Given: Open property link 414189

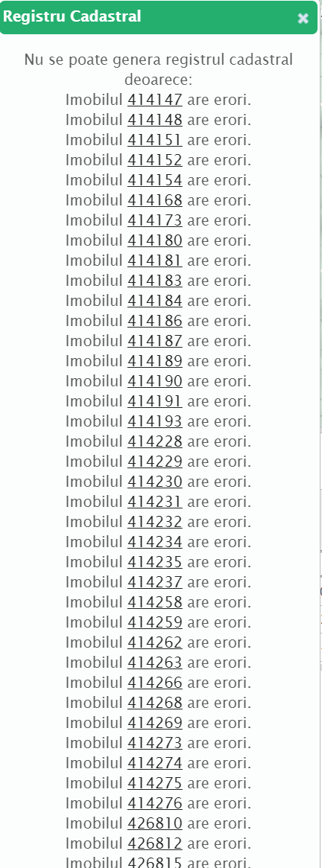Looking at the screenshot, I should [x=154, y=361].
